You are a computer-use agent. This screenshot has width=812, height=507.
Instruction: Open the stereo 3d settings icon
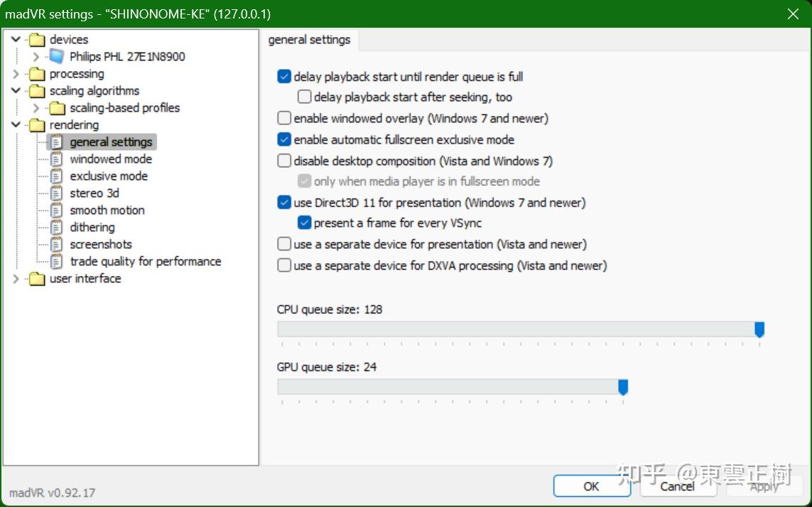56,193
